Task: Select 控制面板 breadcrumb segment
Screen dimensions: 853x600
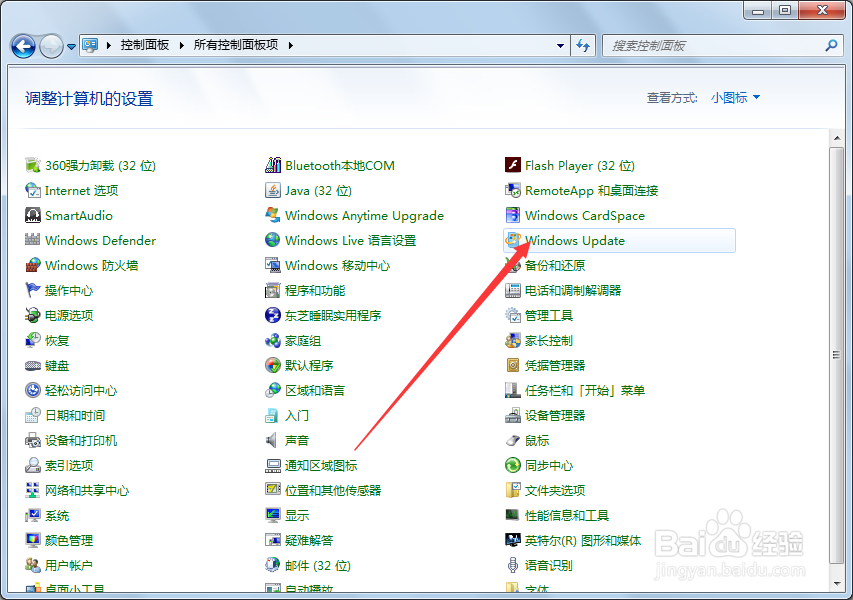Action: (x=145, y=45)
